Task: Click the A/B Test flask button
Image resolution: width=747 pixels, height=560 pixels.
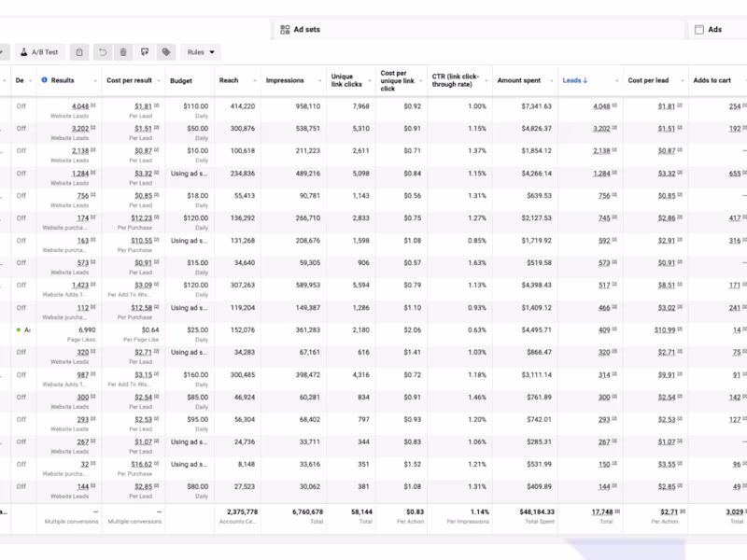Action: point(39,52)
